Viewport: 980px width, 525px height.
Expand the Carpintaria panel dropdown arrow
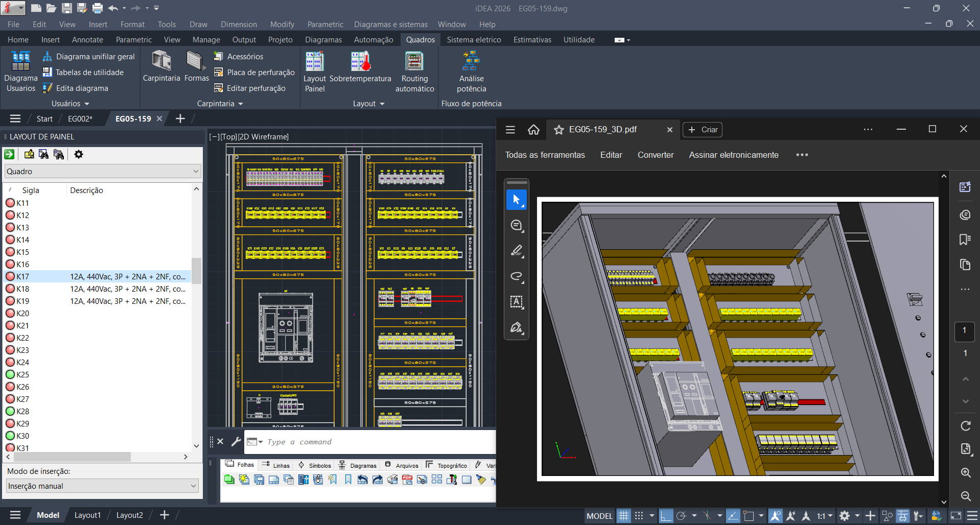coord(241,104)
